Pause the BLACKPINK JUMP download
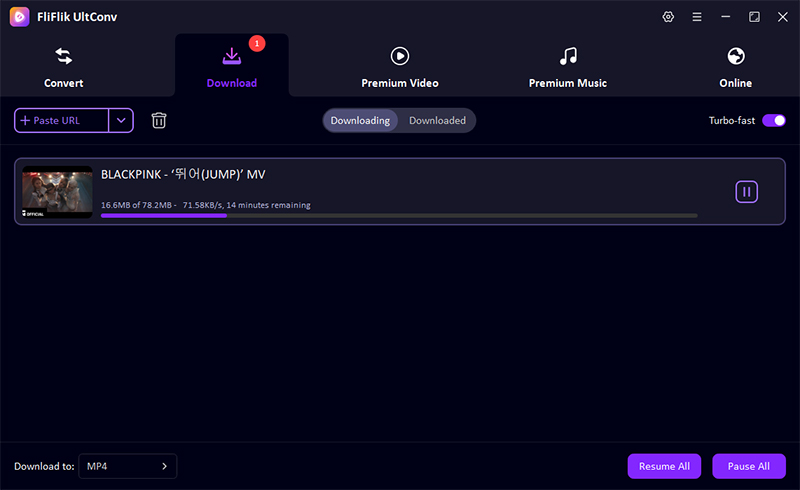This screenshot has width=800, height=490. 746,192
